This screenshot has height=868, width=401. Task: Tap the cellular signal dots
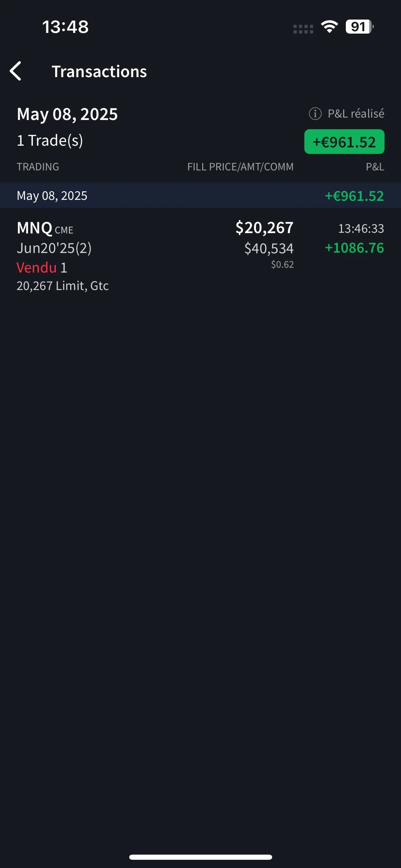[303, 29]
